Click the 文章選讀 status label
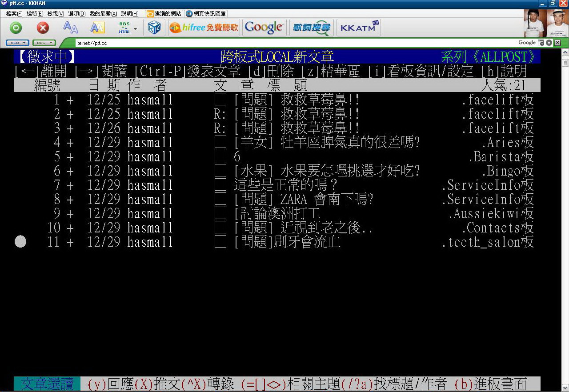The width and height of the screenshot is (569, 392). pos(47,384)
